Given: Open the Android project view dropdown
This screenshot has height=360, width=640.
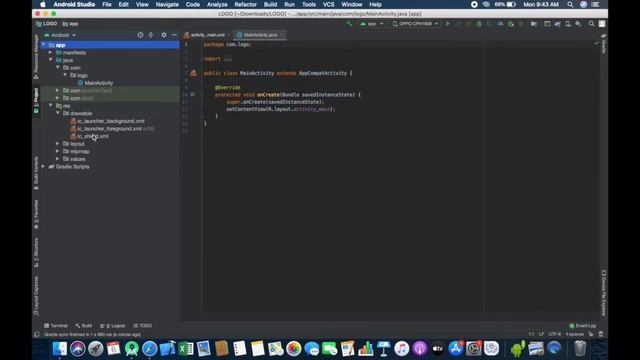Looking at the screenshot, I should [x=60, y=36].
